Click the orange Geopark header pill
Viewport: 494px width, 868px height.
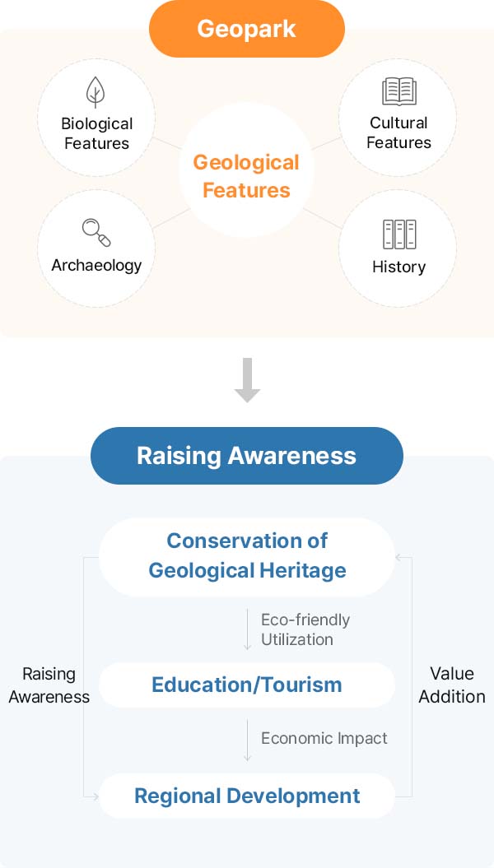247,30
